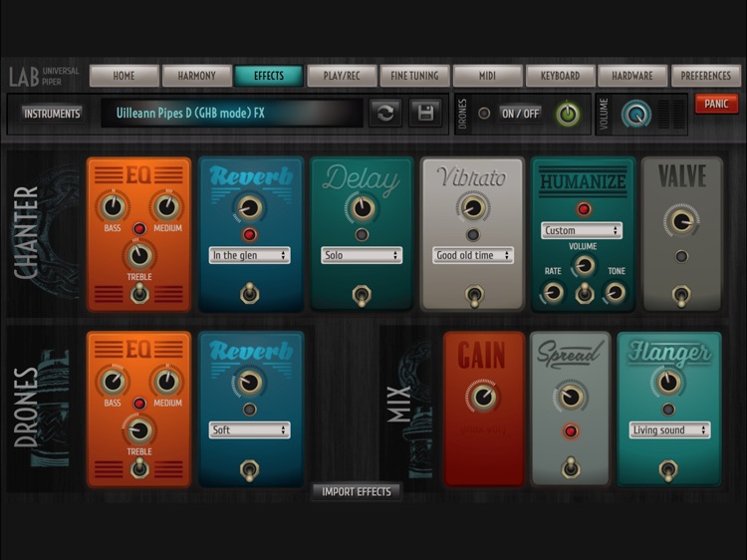Click the Chanter Reverb knob
This screenshot has height=560, width=747.
(x=250, y=207)
